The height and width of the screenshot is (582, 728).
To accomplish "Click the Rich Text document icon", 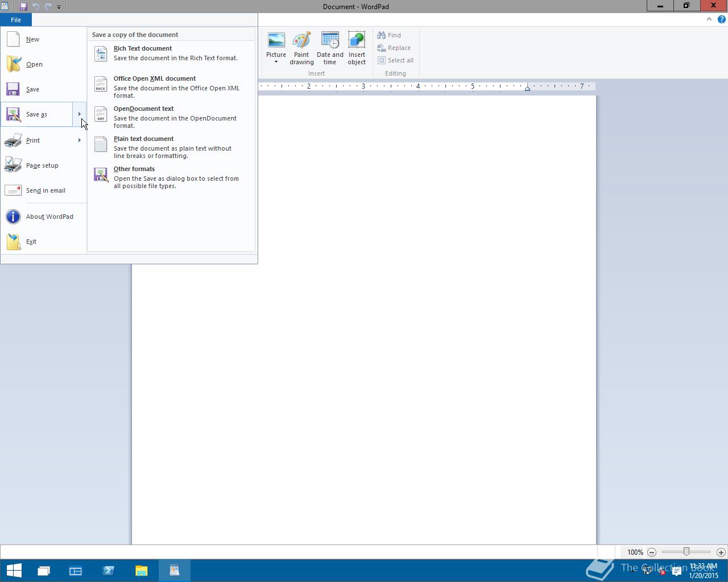I will click(101, 53).
